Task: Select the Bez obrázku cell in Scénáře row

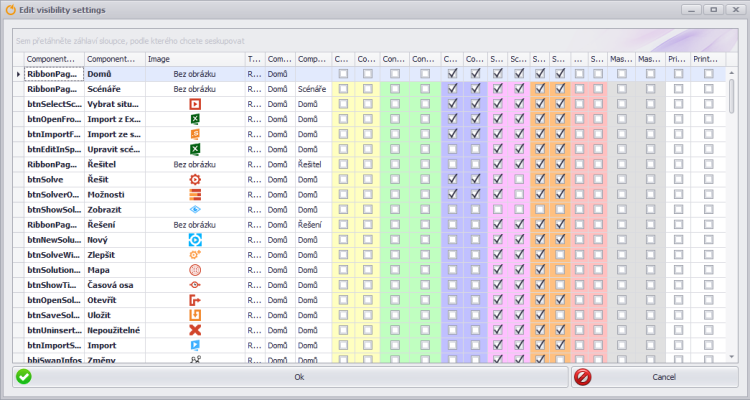Action: click(195, 89)
